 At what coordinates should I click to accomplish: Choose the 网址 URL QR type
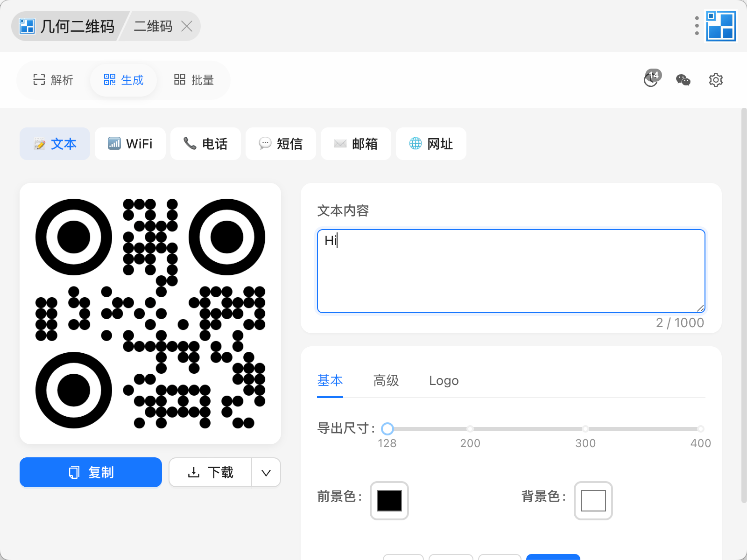[431, 144]
